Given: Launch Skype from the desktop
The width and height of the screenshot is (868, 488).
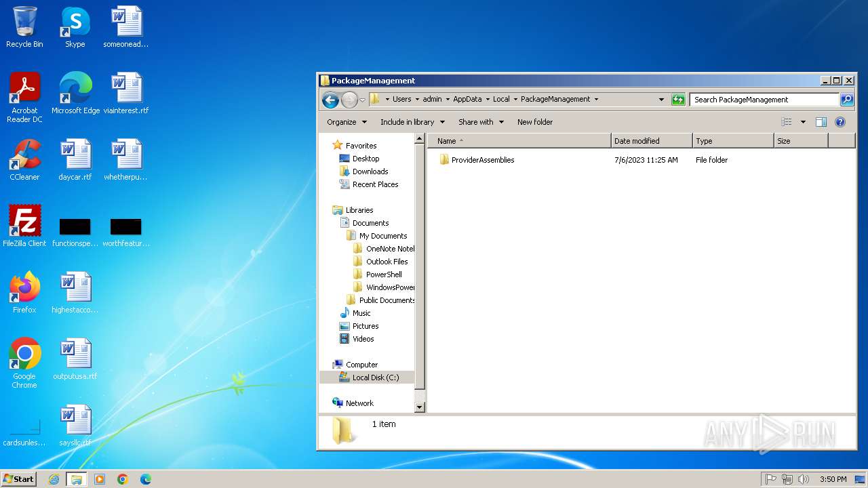Looking at the screenshot, I should pos(75,27).
